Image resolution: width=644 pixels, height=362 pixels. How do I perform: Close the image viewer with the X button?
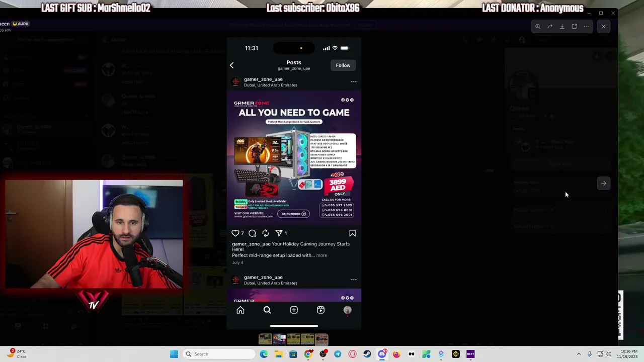pyautogui.click(x=604, y=27)
